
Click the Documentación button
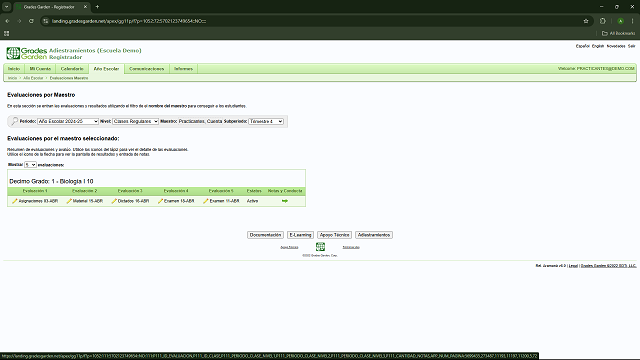point(265,235)
